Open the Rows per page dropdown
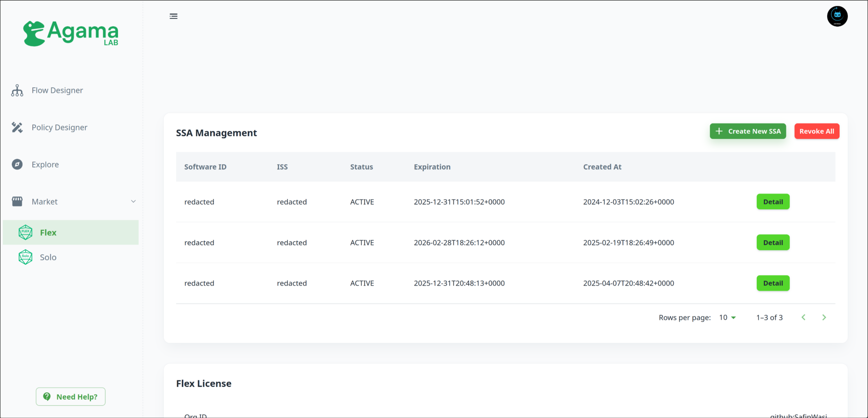This screenshot has width=868, height=418. click(727, 317)
